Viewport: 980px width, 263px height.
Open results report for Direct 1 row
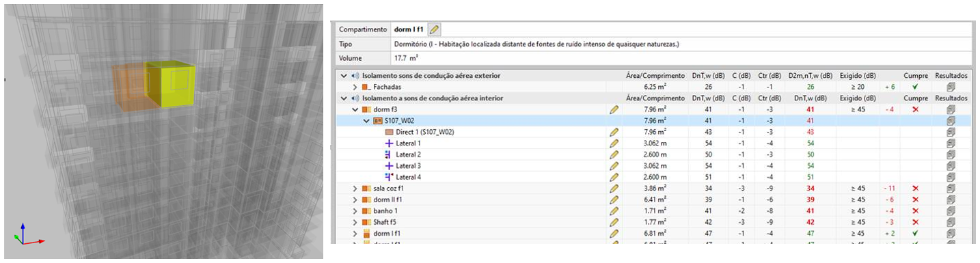[951, 132]
